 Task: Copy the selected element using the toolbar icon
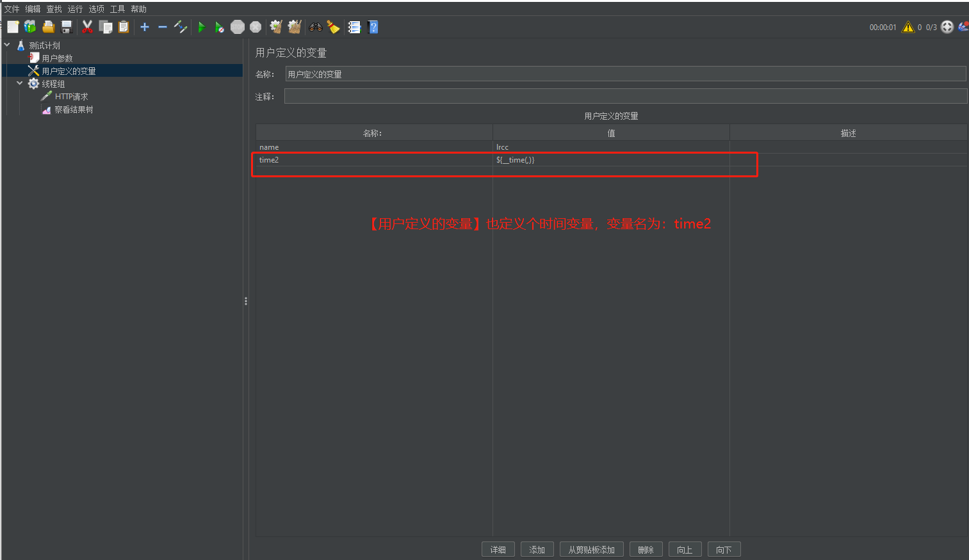click(x=106, y=27)
